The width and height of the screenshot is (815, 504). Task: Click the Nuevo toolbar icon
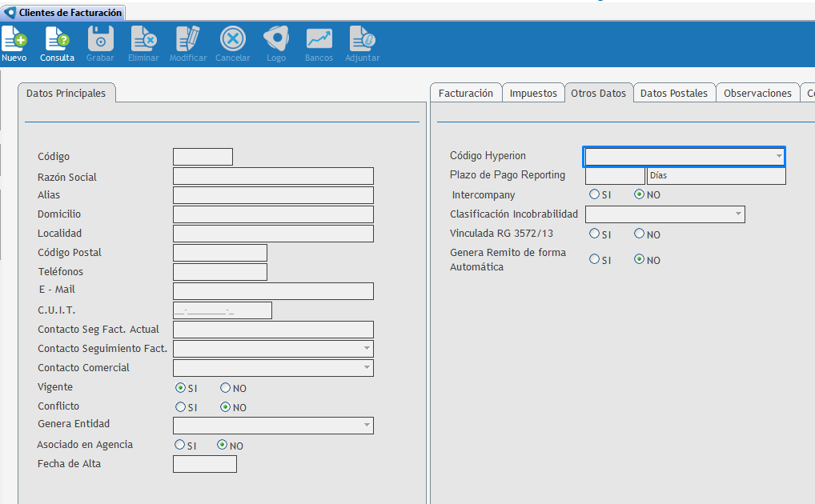[14, 44]
